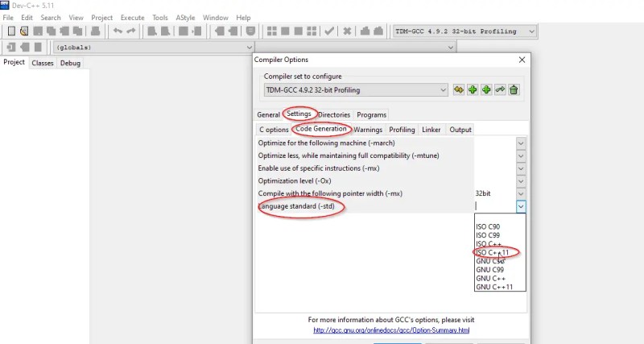Viewport: 644px width, 344px height.
Task: Switch to the C options tab
Action: 274,130
